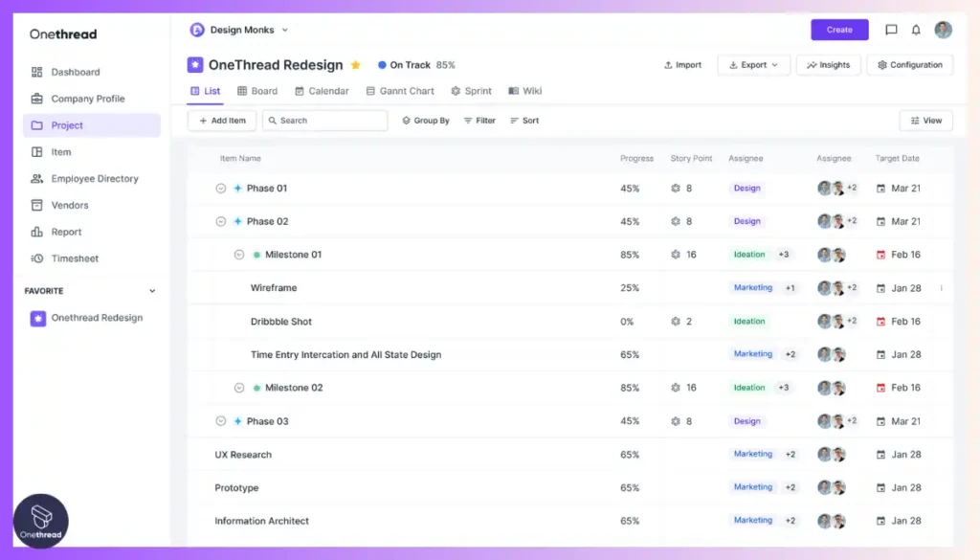Open project Configuration
980x560 pixels.
coord(910,65)
